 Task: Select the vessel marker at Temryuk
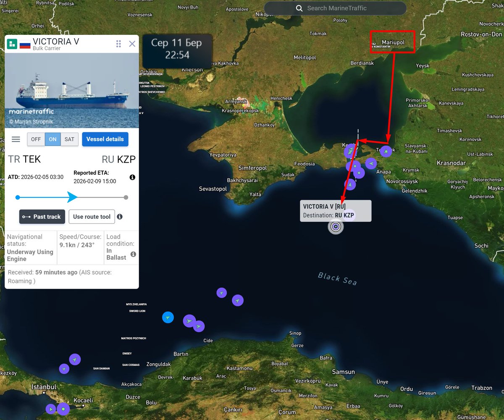pyautogui.click(x=386, y=151)
